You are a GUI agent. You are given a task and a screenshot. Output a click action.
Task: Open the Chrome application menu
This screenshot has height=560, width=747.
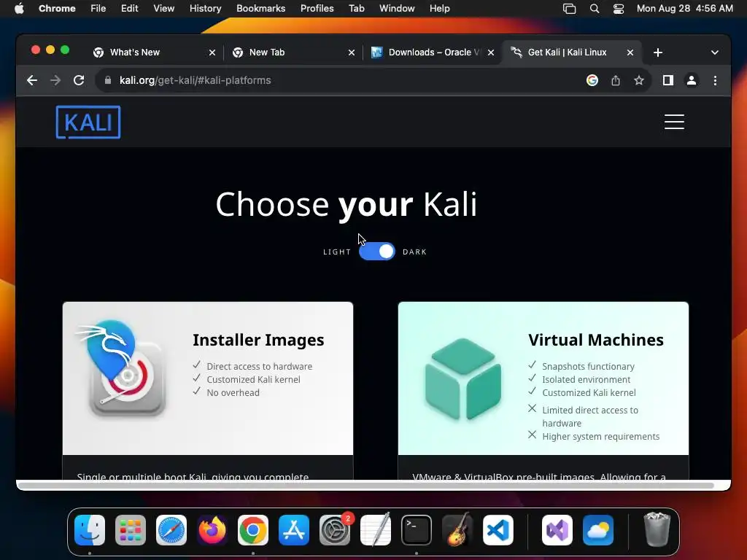[57, 9]
